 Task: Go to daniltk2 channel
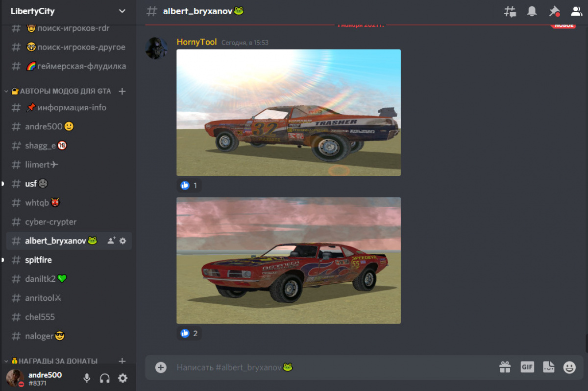[x=69, y=279]
